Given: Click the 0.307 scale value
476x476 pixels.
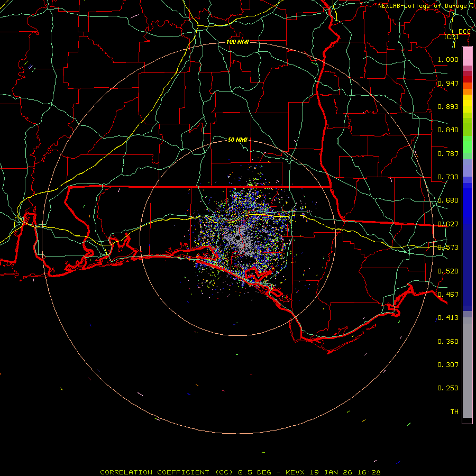Looking at the screenshot, I should (448, 365).
